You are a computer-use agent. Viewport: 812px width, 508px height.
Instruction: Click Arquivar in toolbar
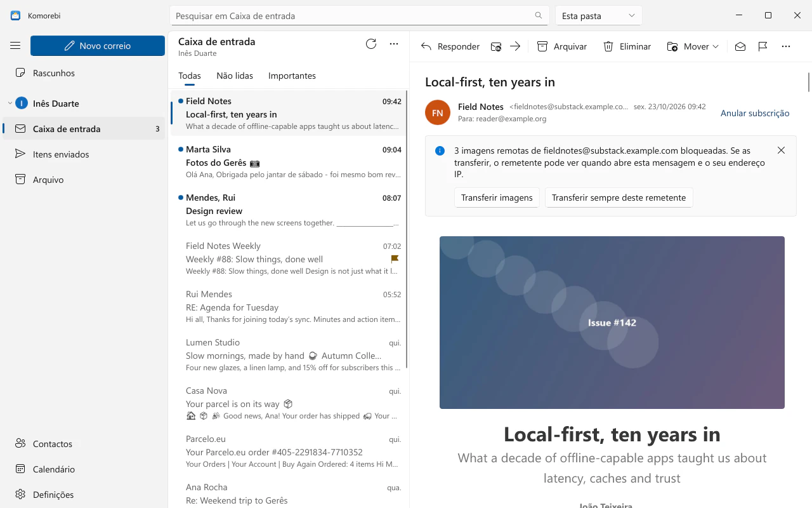tap(562, 46)
